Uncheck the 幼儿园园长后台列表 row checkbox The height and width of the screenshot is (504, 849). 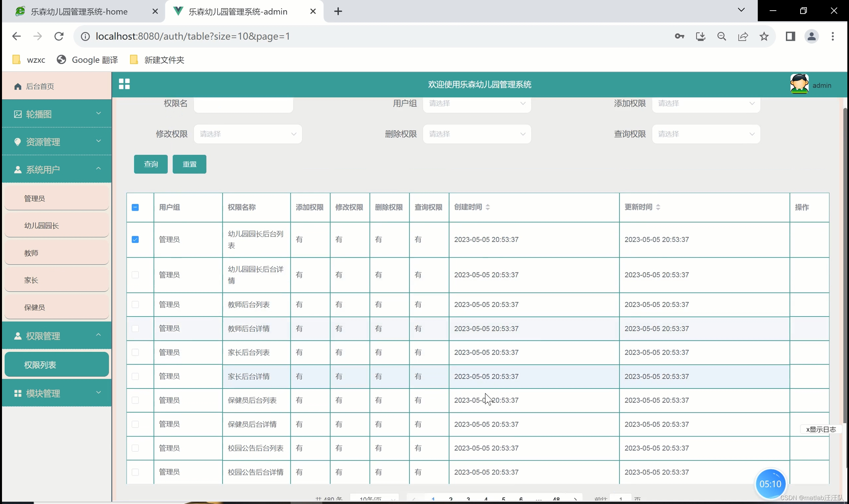(x=135, y=240)
